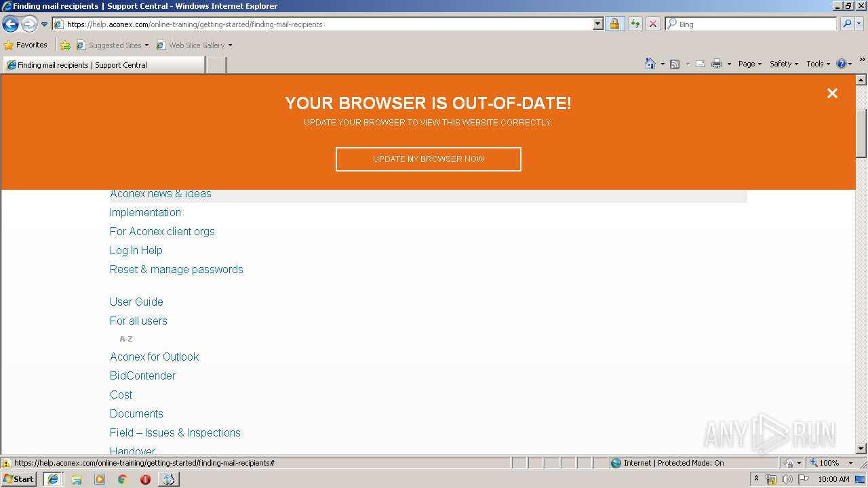This screenshot has height=488, width=868.
Task: Open the search provider dropdown arrow
Action: (x=859, y=24)
